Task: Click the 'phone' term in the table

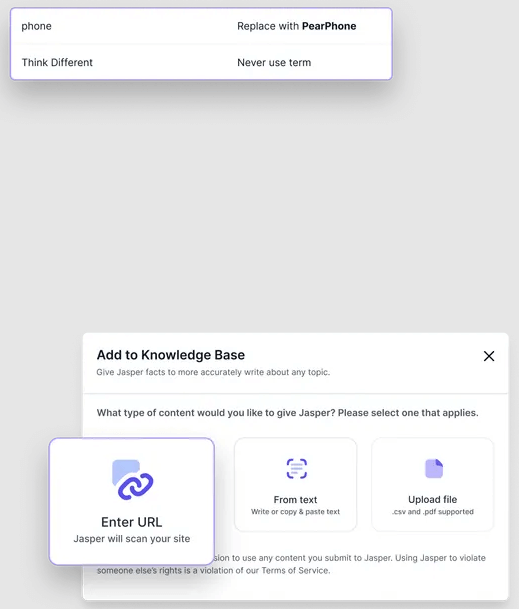Action: point(37,26)
